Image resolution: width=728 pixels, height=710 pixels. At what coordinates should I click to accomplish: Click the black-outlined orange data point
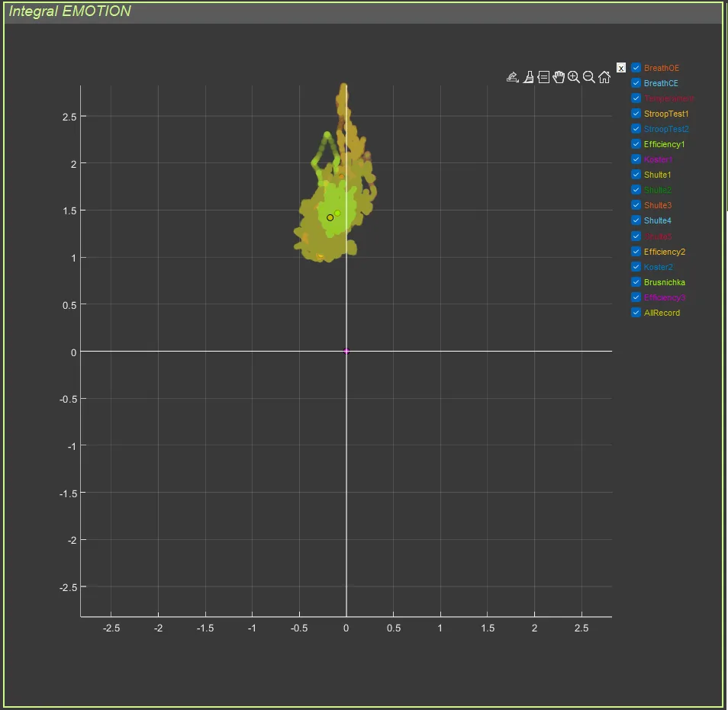(x=330, y=218)
